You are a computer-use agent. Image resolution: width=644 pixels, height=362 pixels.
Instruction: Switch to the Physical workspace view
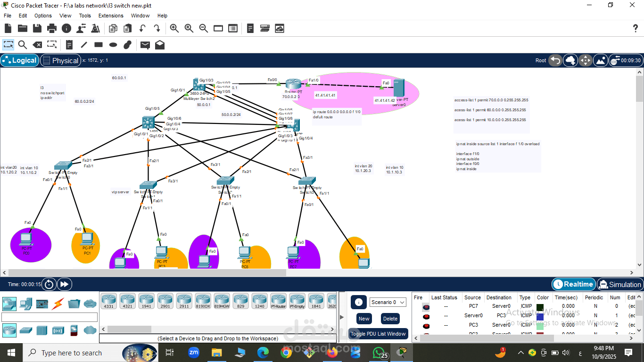[60, 60]
